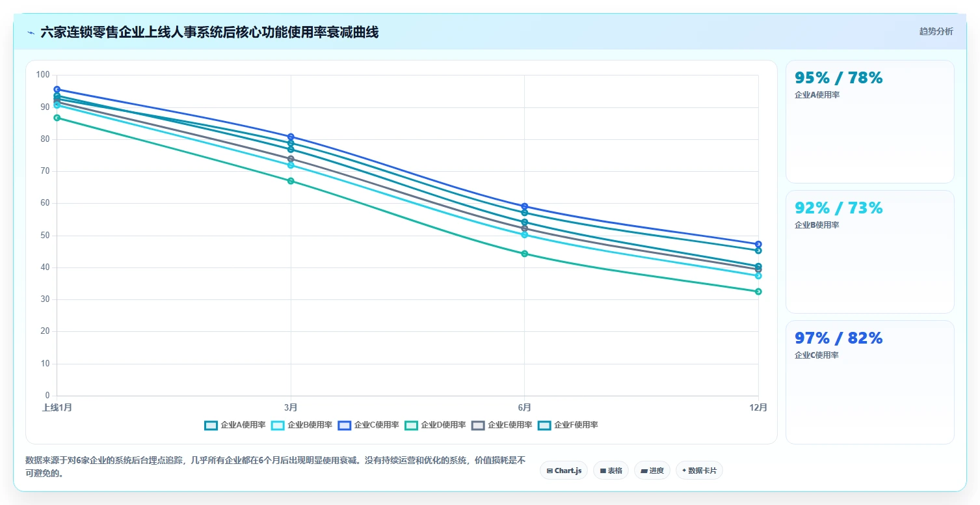Click the lightning icon beside the chart title
Screen dimensions: 980x505
(x=31, y=33)
